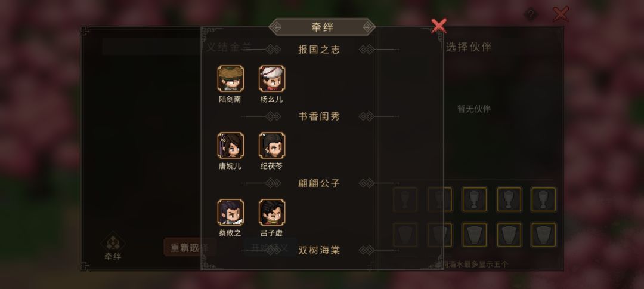Pick the 吕子虚 character avatar

(x=272, y=212)
